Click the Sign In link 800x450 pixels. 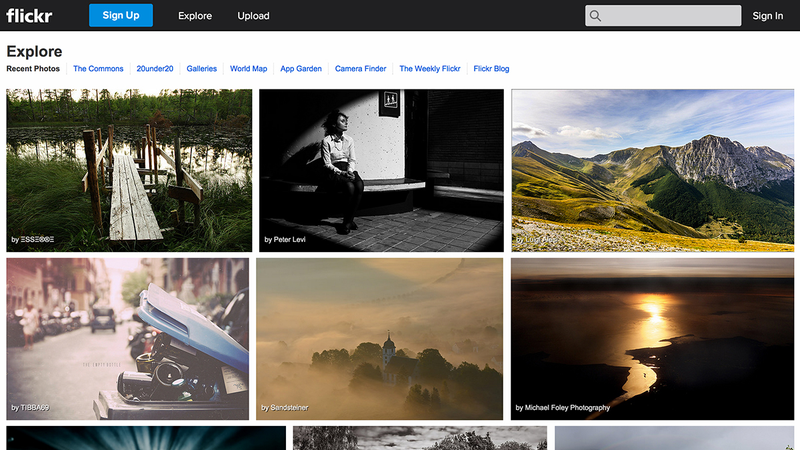tap(767, 16)
